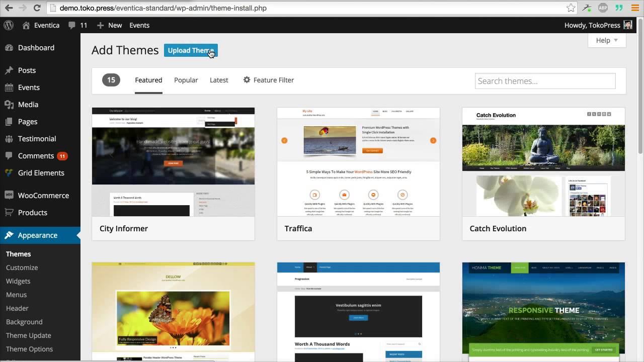Select the City Informer theme thumbnail
This screenshot has height=362, width=644.
(173, 162)
